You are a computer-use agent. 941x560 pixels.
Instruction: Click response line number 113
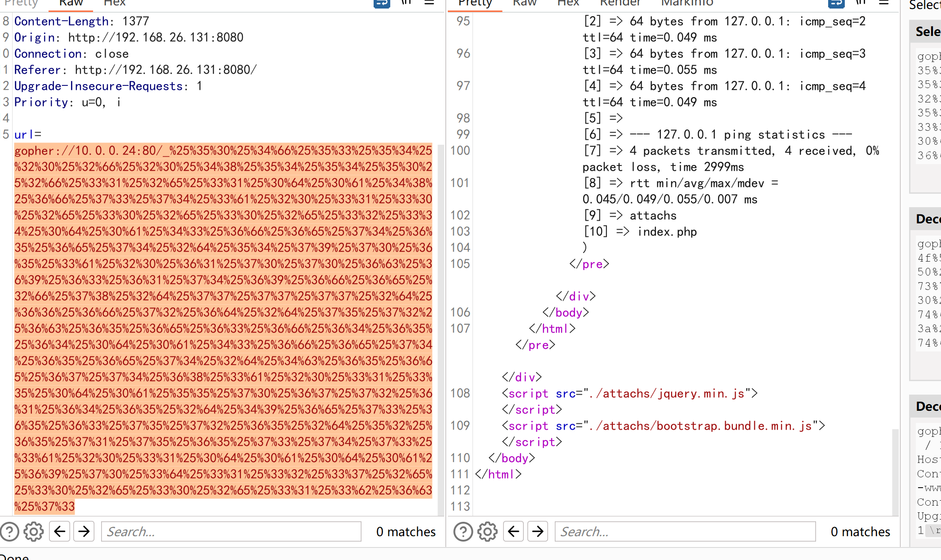pos(460,507)
